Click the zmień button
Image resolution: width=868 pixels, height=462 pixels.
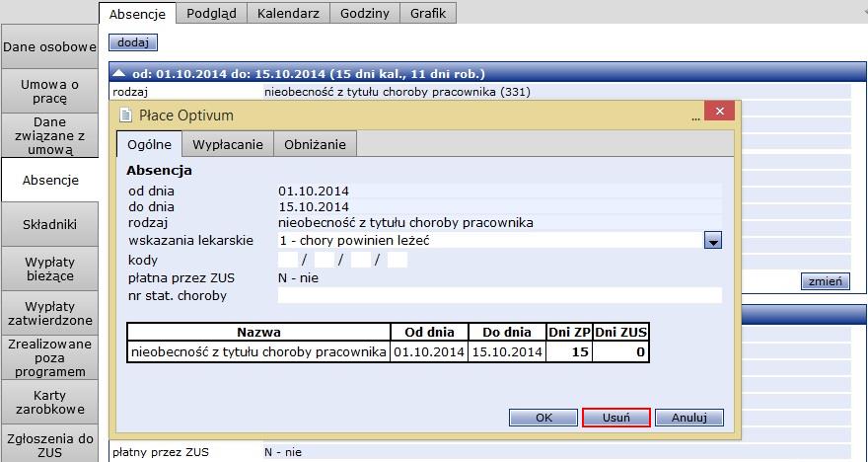click(826, 281)
